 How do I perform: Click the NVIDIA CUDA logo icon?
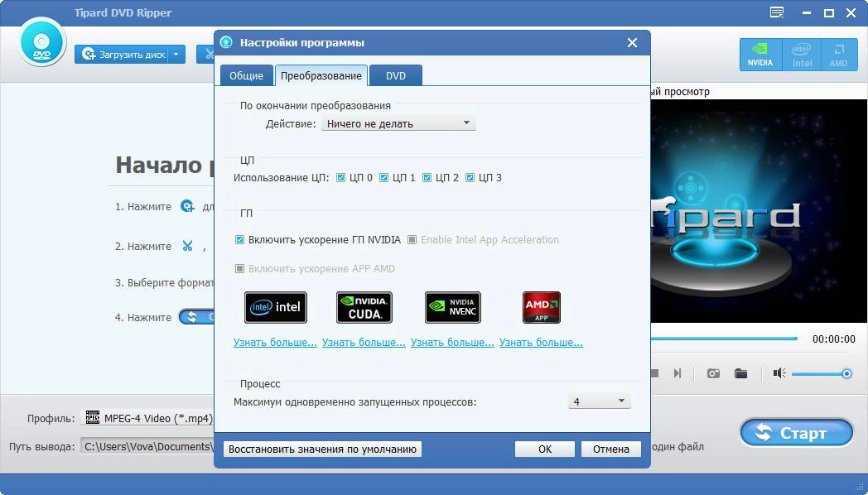[364, 307]
